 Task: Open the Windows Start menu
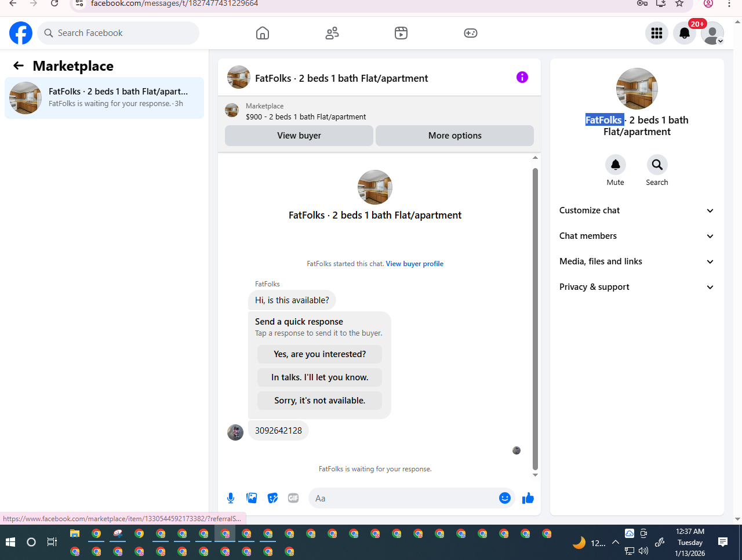click(x=10, y=542)
